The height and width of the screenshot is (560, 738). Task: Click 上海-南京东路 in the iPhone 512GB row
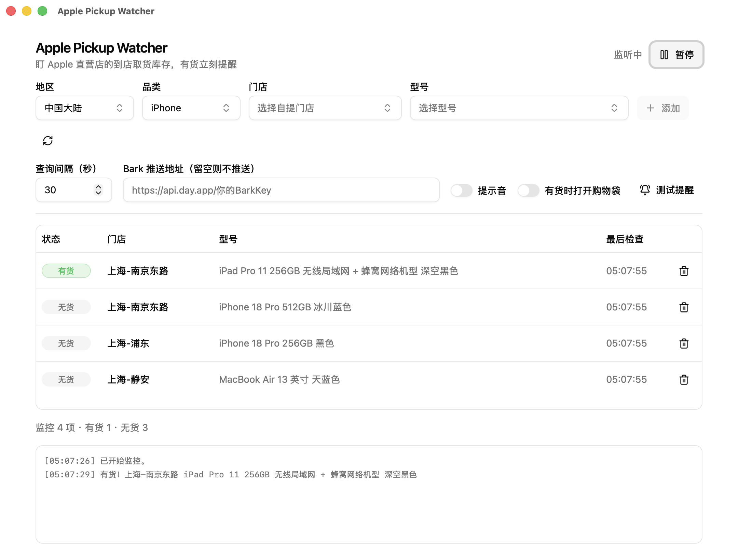(138, 307)
